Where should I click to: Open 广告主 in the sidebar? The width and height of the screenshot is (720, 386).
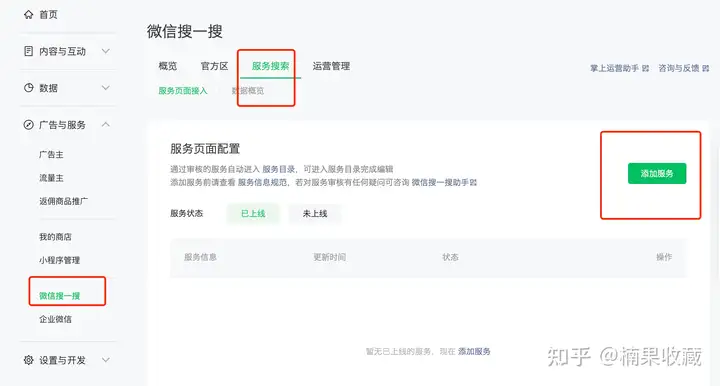pos(51,155)
